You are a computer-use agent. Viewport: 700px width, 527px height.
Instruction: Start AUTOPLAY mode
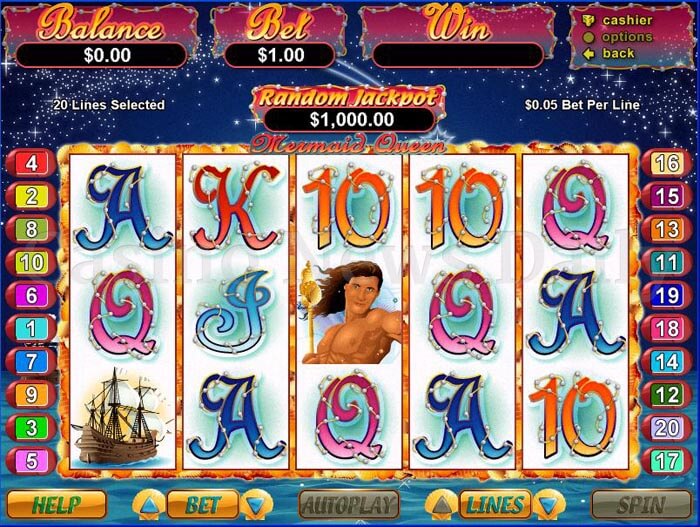[x=349, y=505]
